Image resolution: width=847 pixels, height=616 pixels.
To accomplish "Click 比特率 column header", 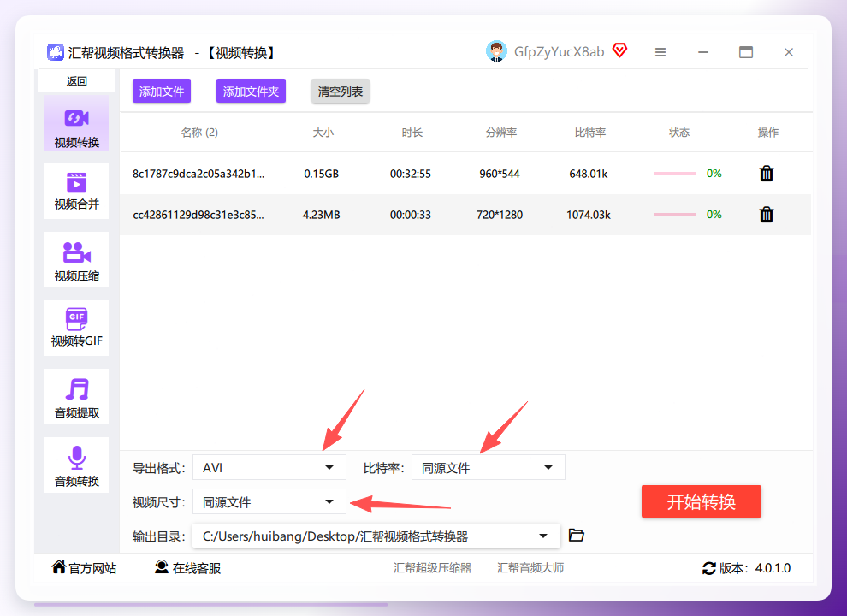I will coord(590,133).
